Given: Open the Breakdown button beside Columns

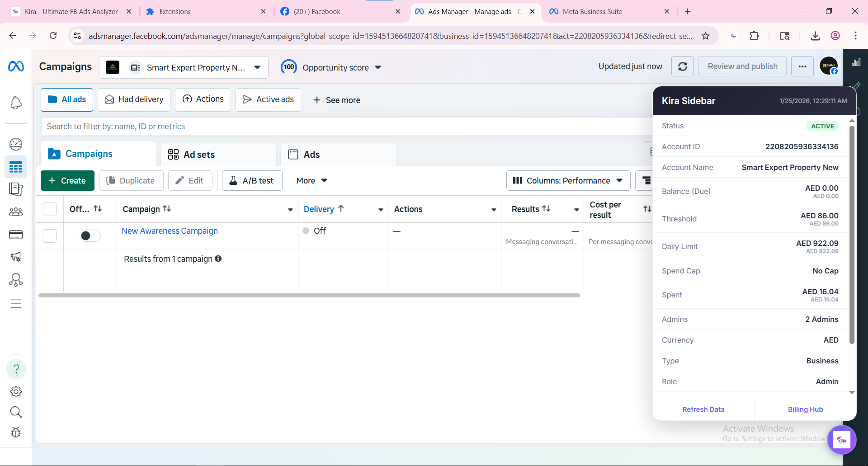Looking at the screenshot, I should 645,180.
